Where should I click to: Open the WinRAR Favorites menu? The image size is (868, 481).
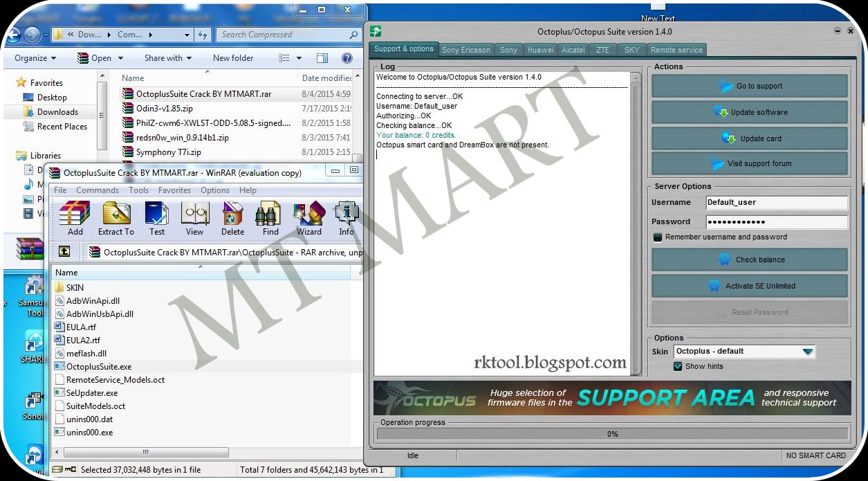coord(174,190)
